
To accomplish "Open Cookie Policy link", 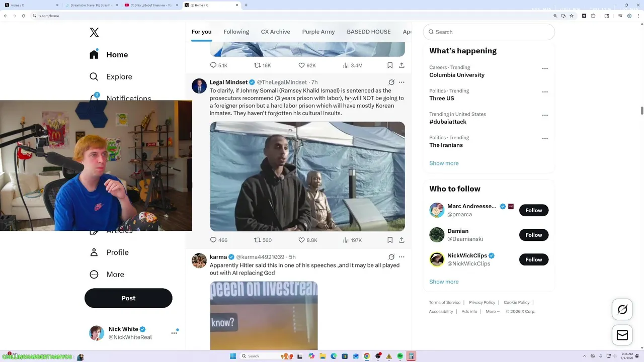I will [517, 302].
